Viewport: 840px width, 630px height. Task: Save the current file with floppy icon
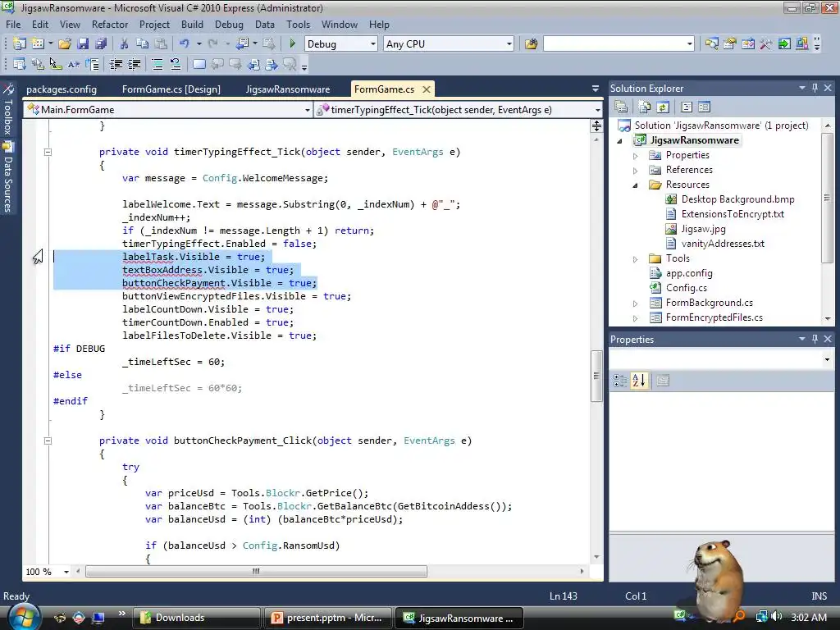(x=83, y=44)
